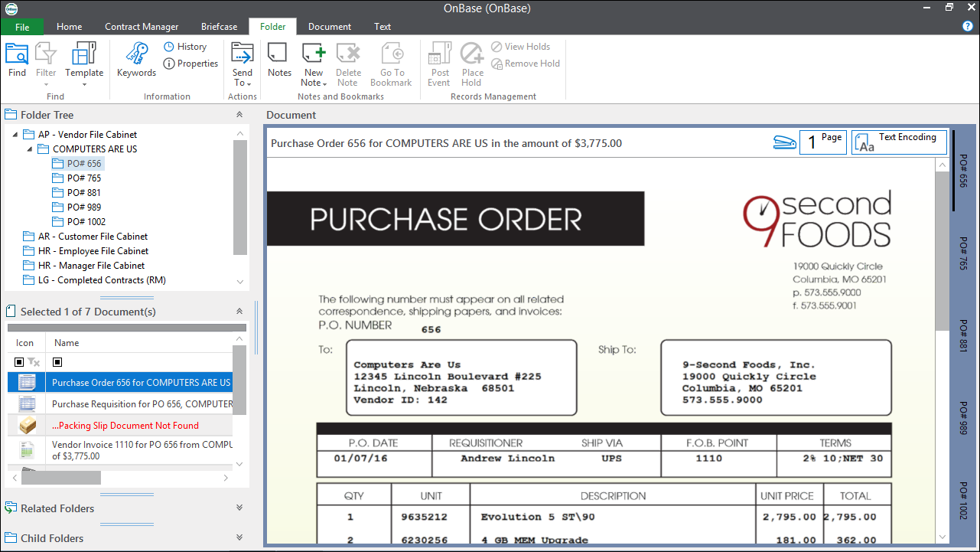
Task: Click Remove Hold in Records Management
Action: (x=526, y=64)
